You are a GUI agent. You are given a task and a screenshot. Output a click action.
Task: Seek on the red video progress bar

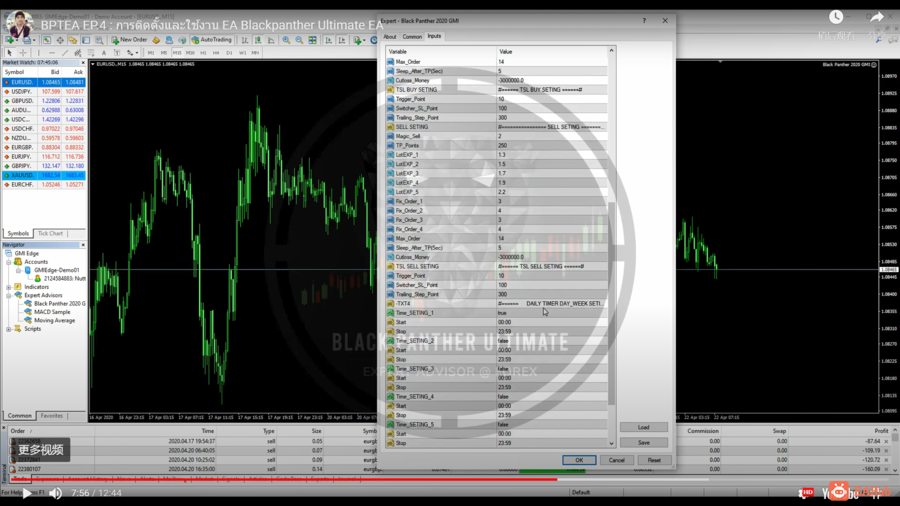pyautogui.click(x=300, y=479)
